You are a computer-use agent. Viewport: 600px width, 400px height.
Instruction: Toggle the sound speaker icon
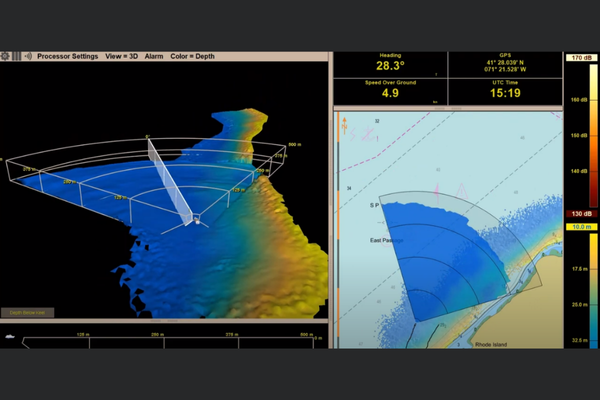pyautogui.click(x=27, y=56)
